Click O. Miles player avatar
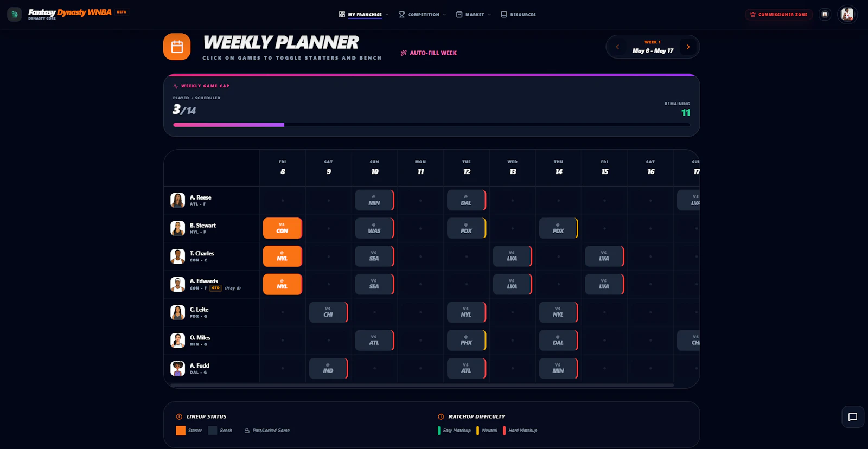 point(177,340)
